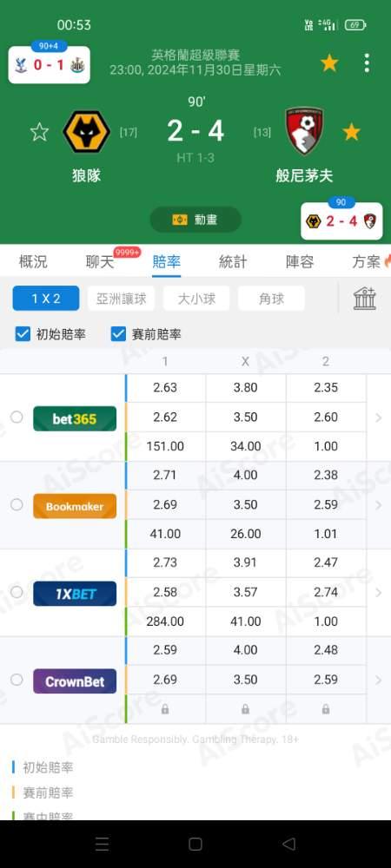Switch to the 統計 tab

click(x=233, y=261)
